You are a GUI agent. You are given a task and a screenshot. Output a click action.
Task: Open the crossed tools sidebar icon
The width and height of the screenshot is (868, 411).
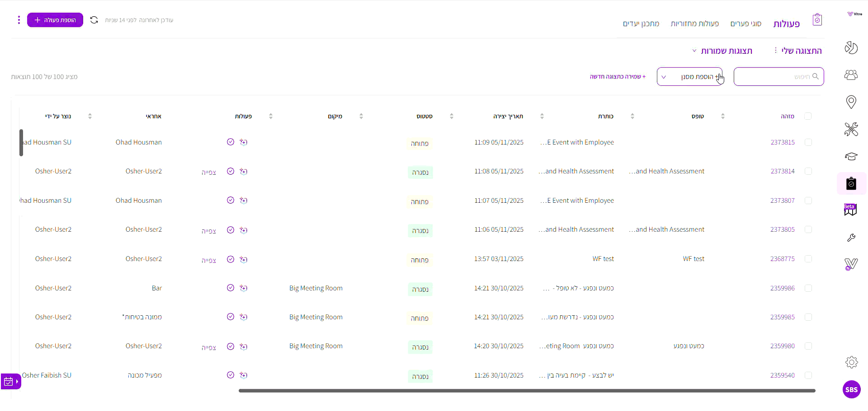[851, 129]
